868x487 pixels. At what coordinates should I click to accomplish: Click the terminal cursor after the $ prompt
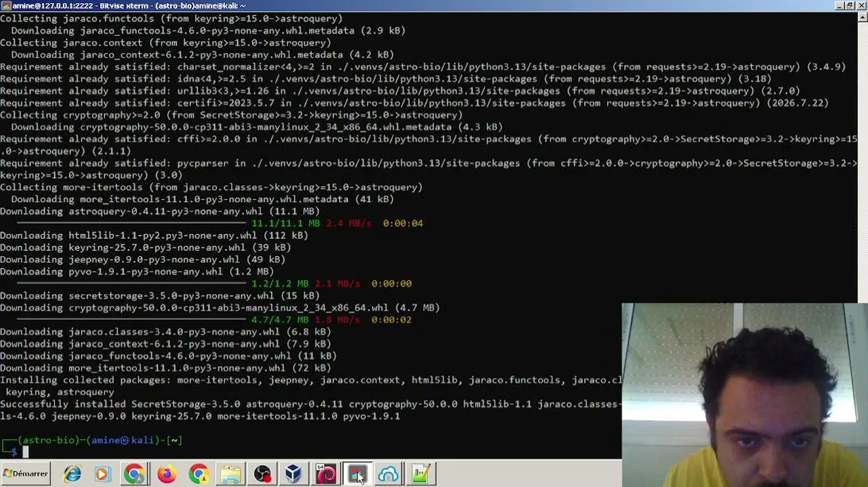point(26,452)
